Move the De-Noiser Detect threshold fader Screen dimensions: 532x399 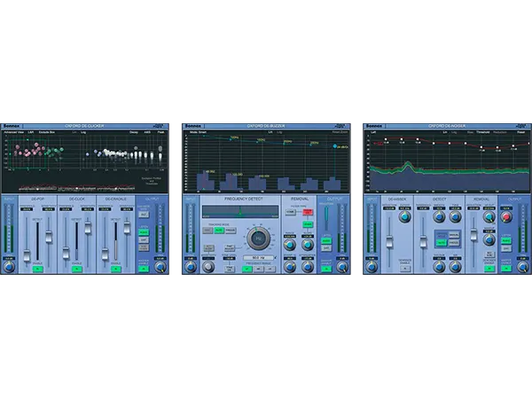423,242
